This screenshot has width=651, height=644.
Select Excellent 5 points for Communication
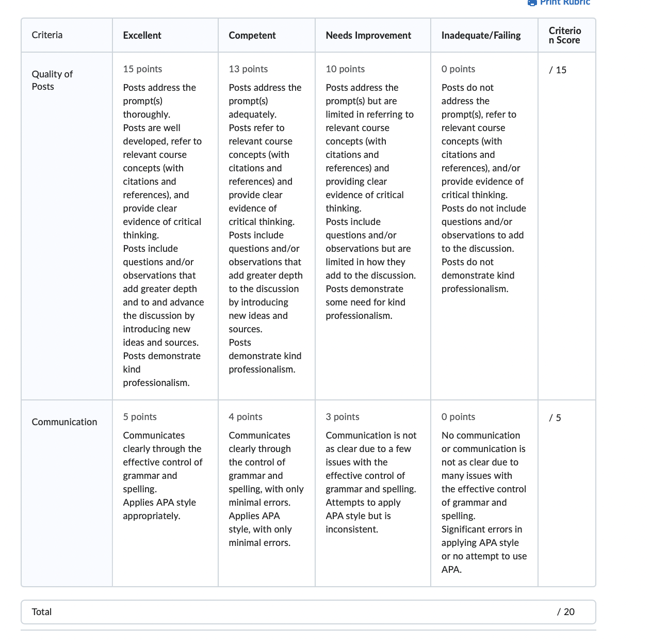[165, 493]
